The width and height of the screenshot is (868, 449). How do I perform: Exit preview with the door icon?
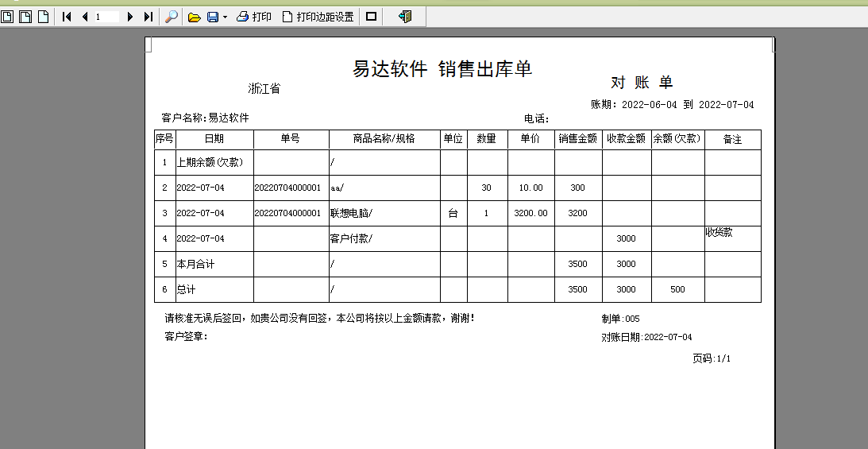click(x=405, y=17)
